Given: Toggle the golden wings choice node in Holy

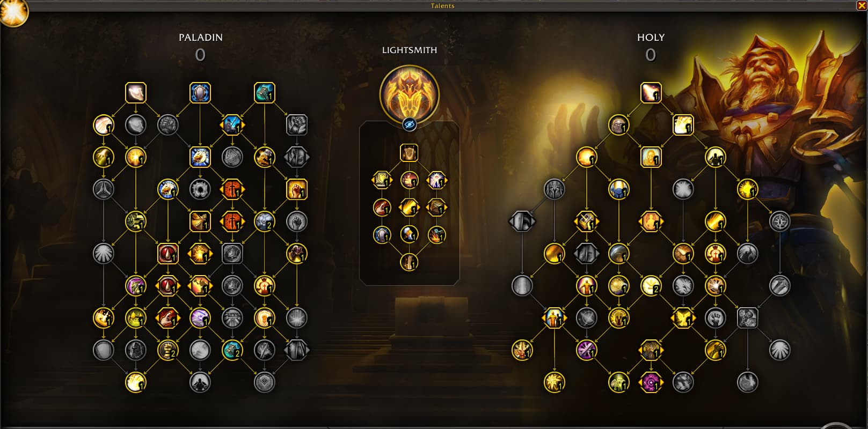Looking at the screenshot, I should 683,318.
